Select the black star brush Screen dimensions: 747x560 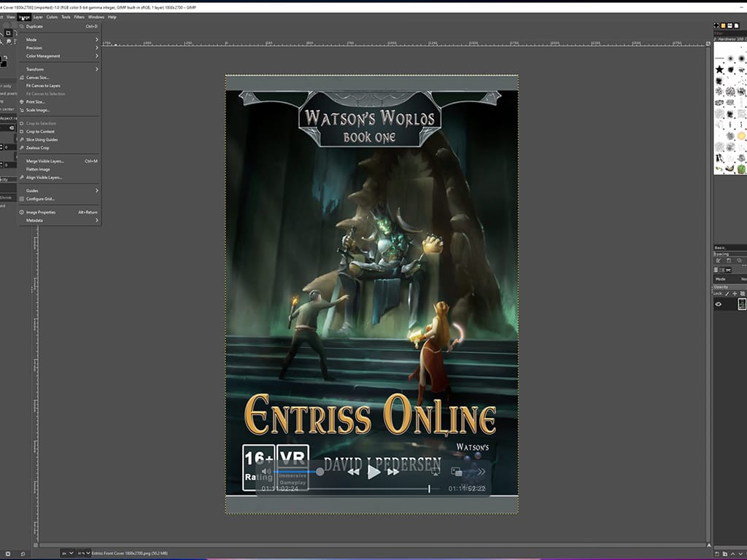click(719, 69)
